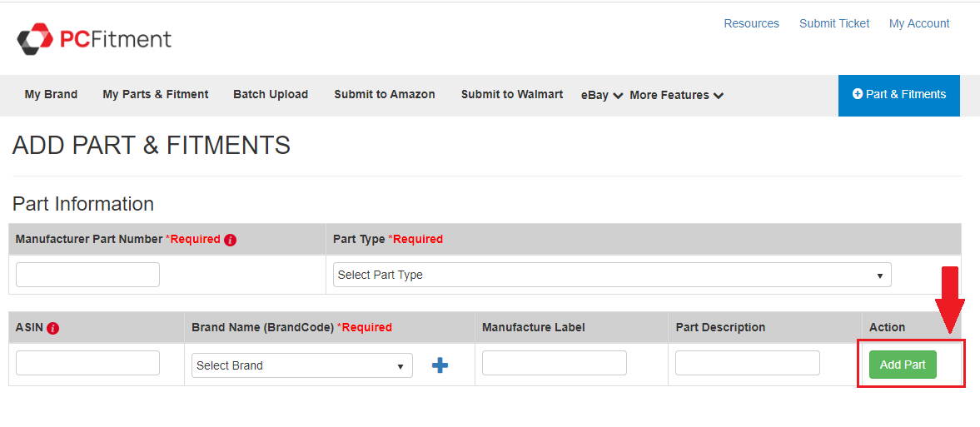This screenshot has height=427, width=980.
Task: Focus the Manufacturer Part Number field
Action: click(87, 275)
